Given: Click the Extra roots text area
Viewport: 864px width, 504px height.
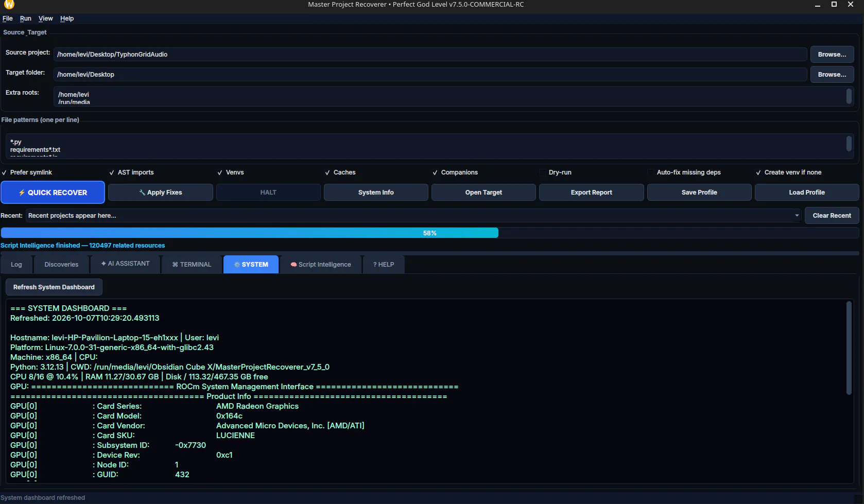Looking at the screenshot, I should tap(450, 97).
